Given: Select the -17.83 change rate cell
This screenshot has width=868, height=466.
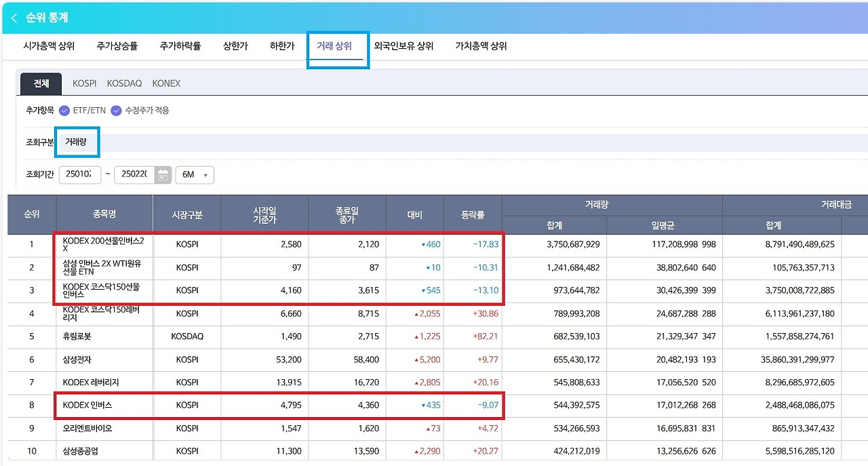Looking at the screenshot, I should pos(486,244).
